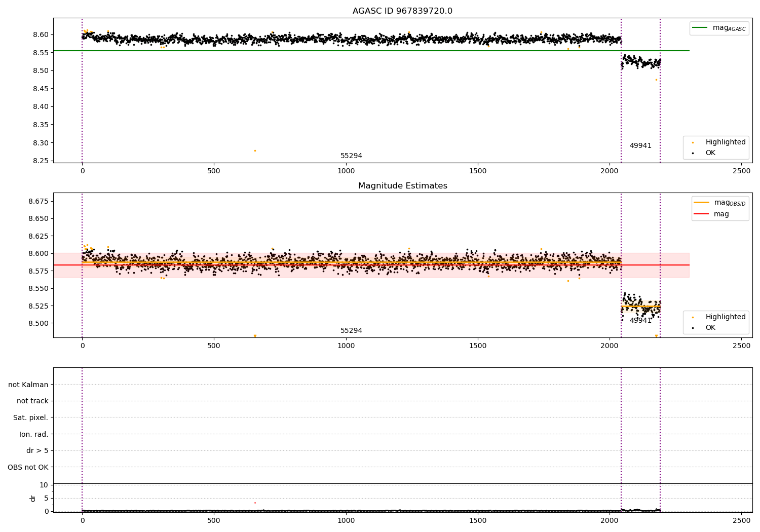Click the 8.55 tick label in top plot

tap(41, 53)
